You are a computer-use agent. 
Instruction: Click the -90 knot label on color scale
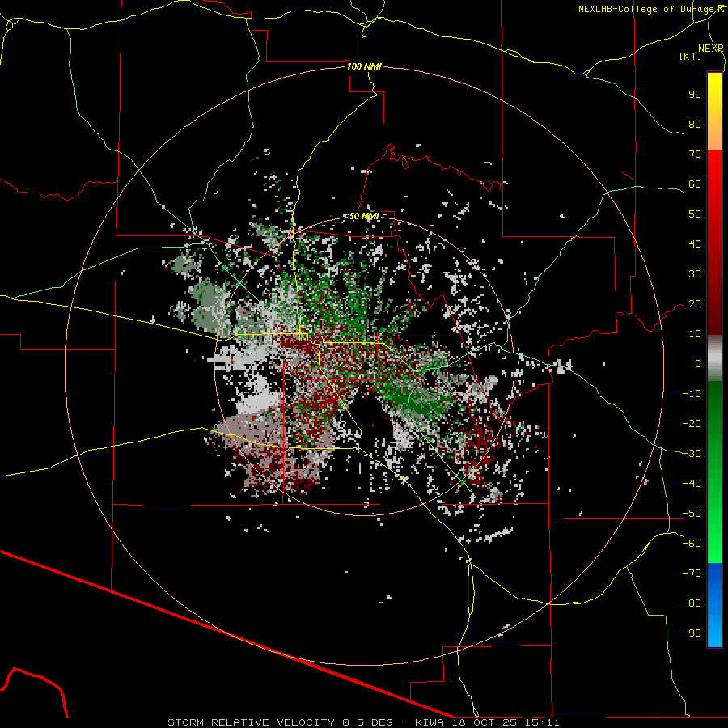pos(692,633)
